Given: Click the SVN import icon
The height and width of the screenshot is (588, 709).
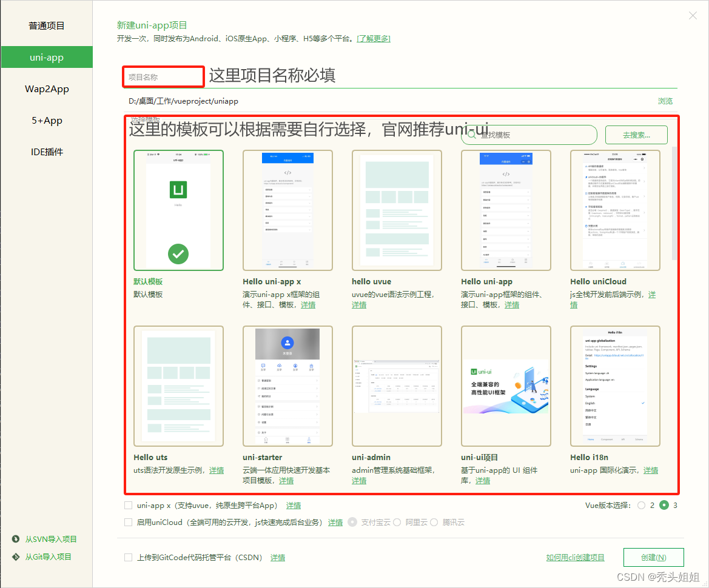Looking at the screenshot, I should 16,539.
